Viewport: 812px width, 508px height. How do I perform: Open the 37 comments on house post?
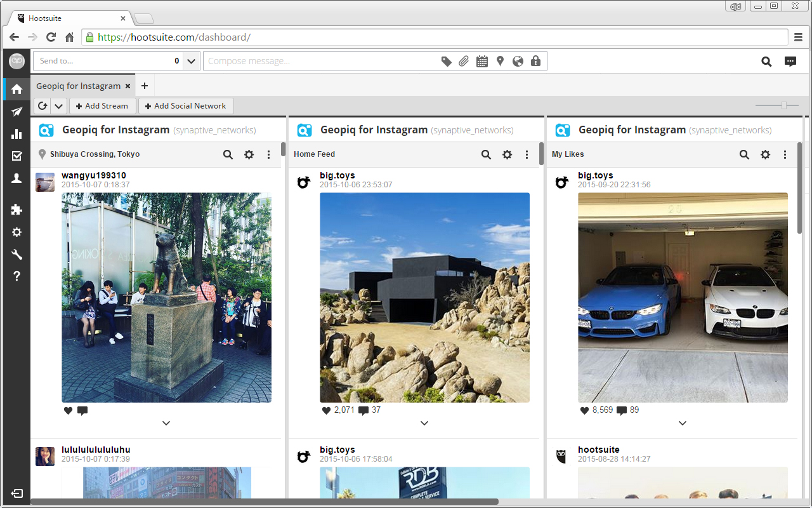click(x=369, y=410)
